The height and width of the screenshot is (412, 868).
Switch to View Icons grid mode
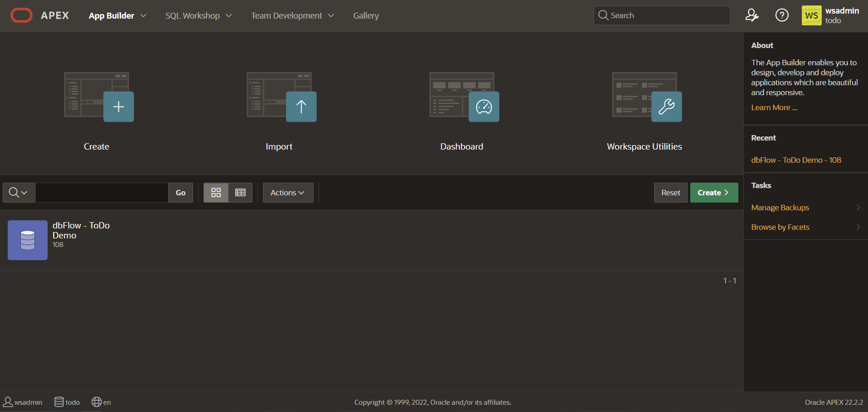click(x=216, y=193)
